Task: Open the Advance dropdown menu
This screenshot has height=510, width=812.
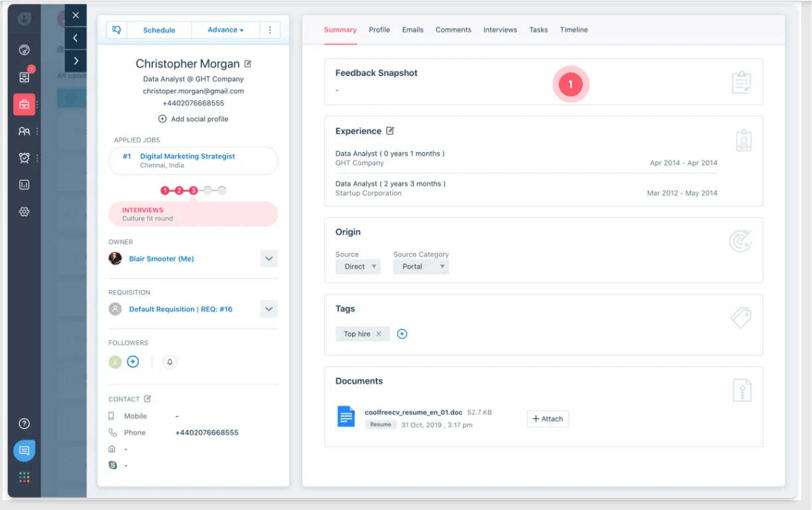Action: (225, 30)
